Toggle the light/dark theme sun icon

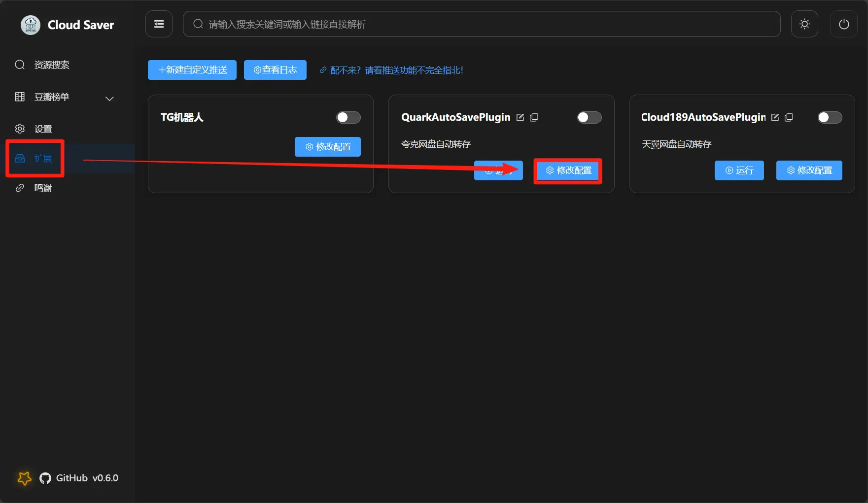click(x=804, y=24)
